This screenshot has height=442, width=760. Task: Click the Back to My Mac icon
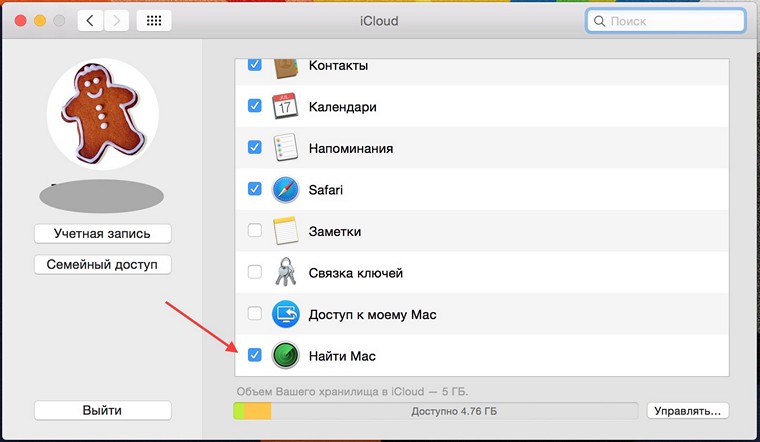tap(285, 314)
